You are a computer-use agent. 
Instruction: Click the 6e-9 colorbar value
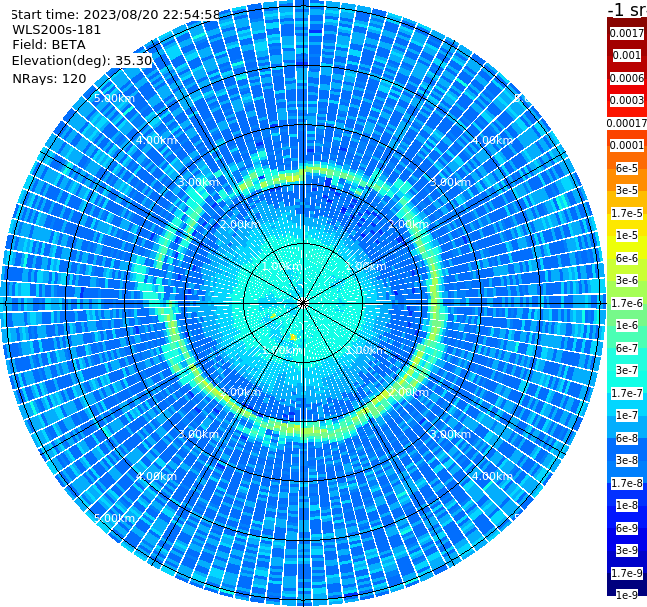[627, 528]
